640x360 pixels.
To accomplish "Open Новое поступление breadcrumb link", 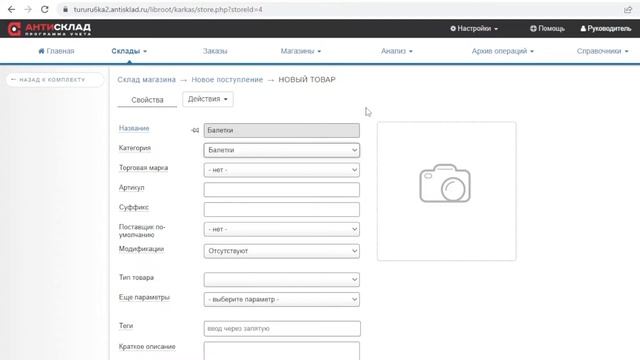I will (227, 80).
